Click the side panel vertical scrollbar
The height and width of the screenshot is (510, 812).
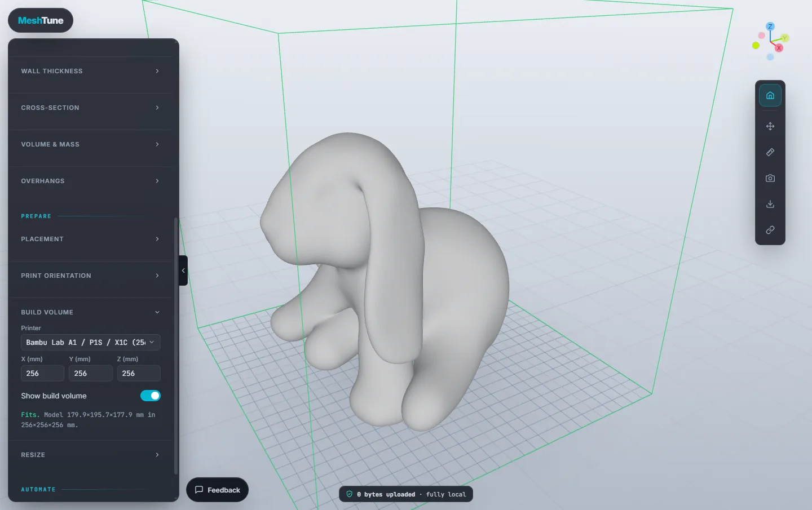[x=176, y=345]
